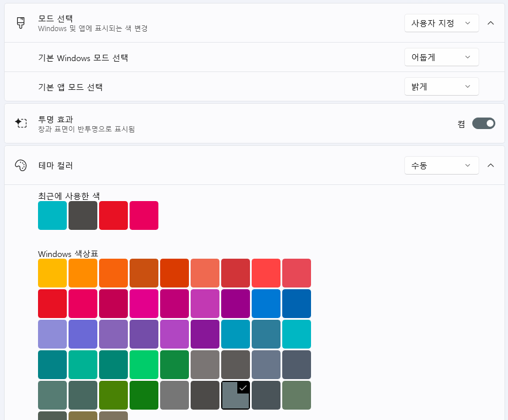The width and height of the screenshot is (508, 420).
Task: Click the 투명 효과 heading
Action: 55,120
